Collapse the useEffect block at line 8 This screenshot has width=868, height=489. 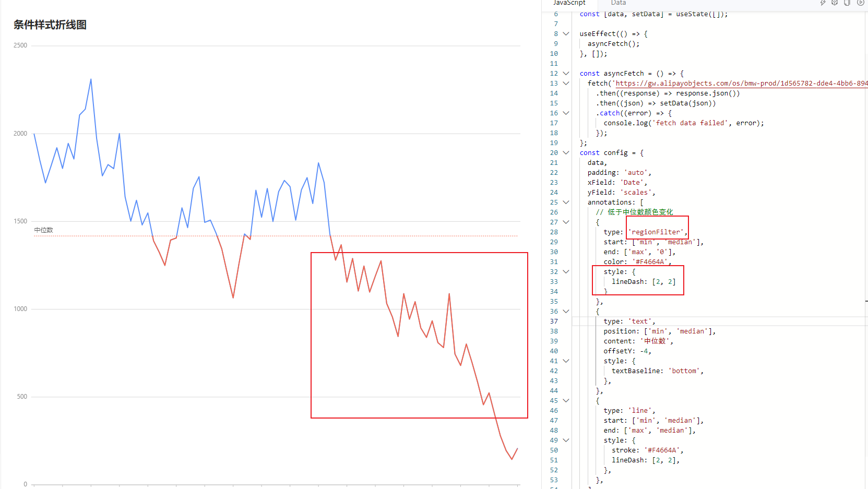[566, 33]
